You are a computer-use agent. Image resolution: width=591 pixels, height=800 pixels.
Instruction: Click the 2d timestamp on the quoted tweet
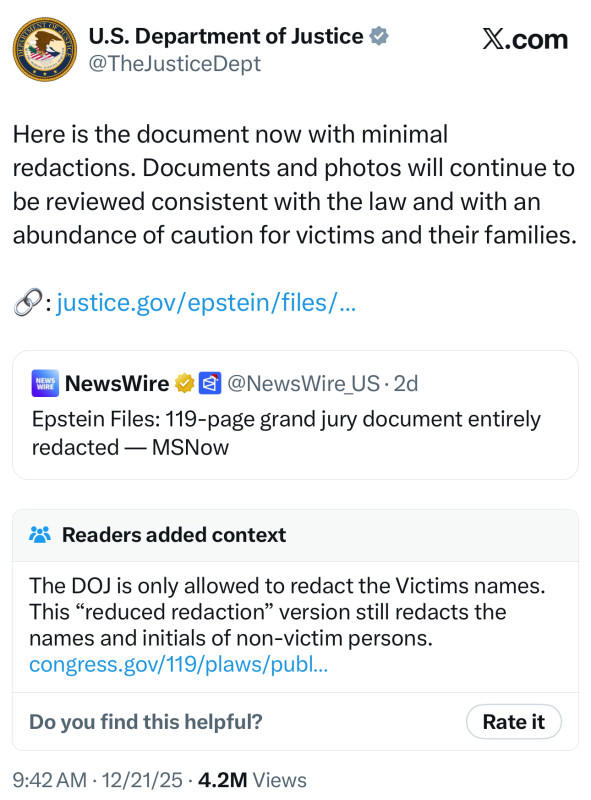pos(404,382)
